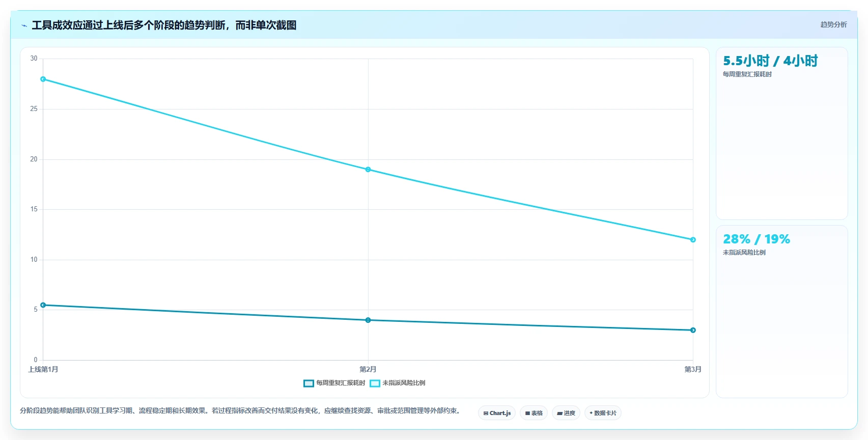868x440 pixels.
Task: Click the 28% / 19% card value
Action: (757, 239)
